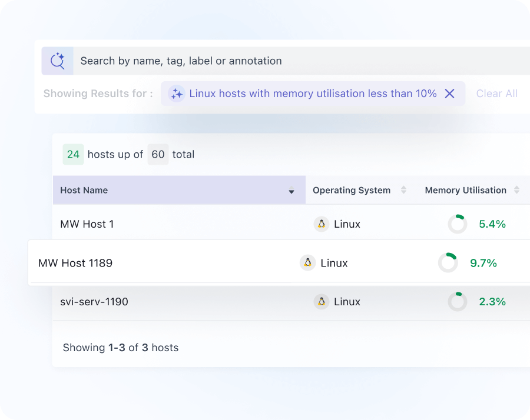Click Linux penguin icon for svi-serv-1190
The height and width of the screenshot is (420, 530).
tap(322, 302)
